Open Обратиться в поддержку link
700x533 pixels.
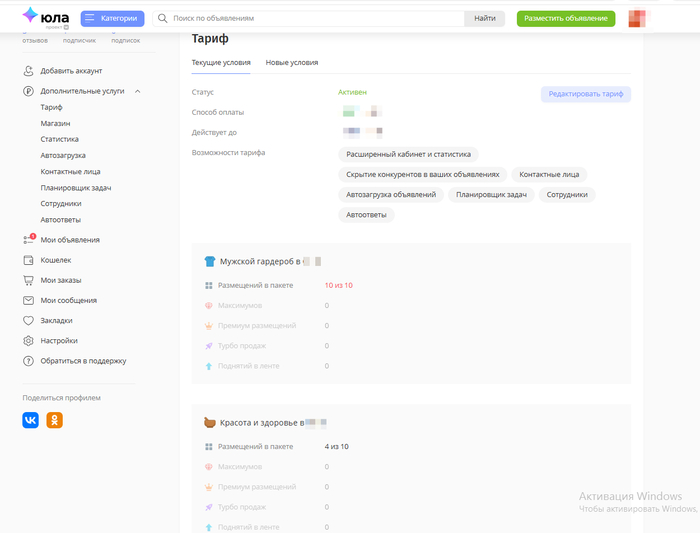[x=83, y=361]
